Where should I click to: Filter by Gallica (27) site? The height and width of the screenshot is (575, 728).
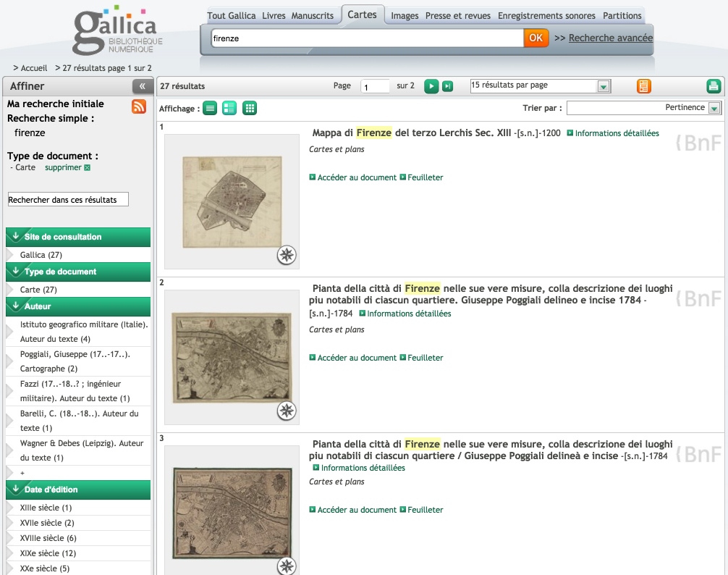41,254
